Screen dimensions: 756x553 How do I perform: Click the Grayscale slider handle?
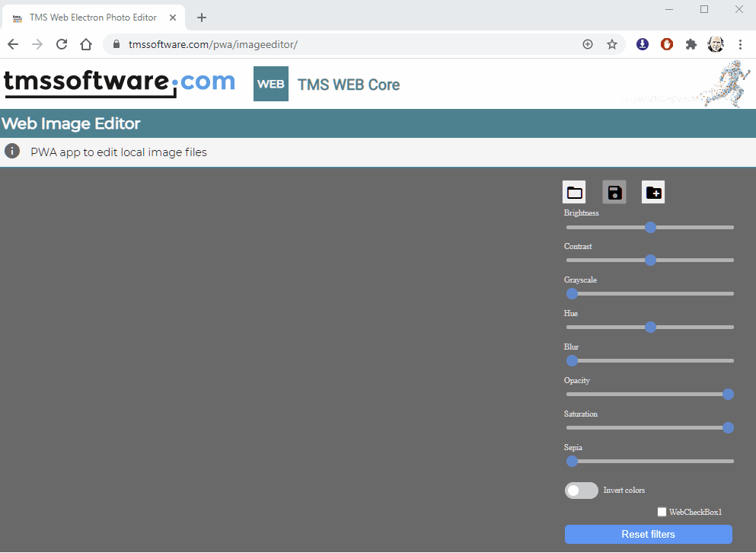tap(572, 293)
